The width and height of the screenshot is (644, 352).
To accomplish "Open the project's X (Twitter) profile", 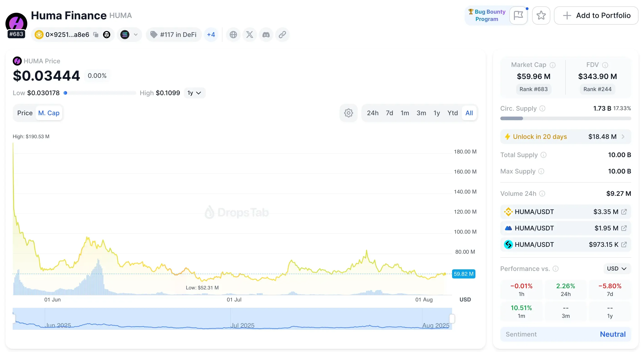I will coord(249,35).
